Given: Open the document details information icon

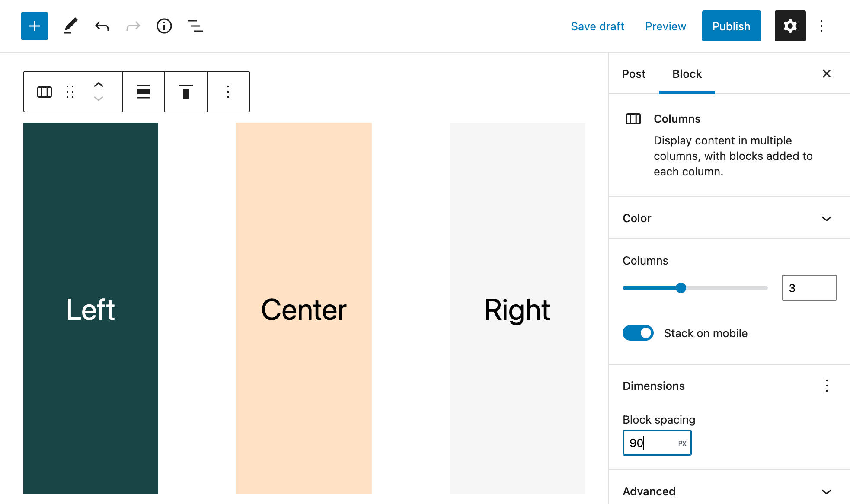Looking at the screenshot, I should 164,26.
